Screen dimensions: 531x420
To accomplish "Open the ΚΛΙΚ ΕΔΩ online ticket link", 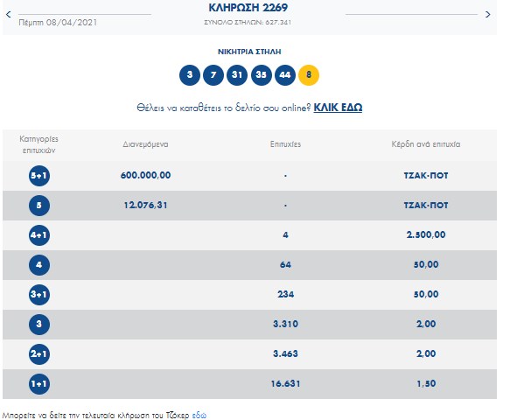I will [339, 108].
